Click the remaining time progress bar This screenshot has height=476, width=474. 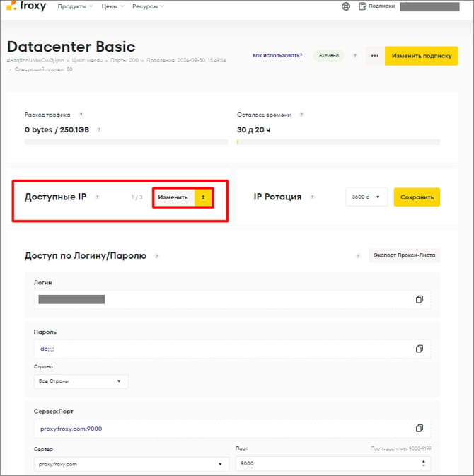point(338,142)
